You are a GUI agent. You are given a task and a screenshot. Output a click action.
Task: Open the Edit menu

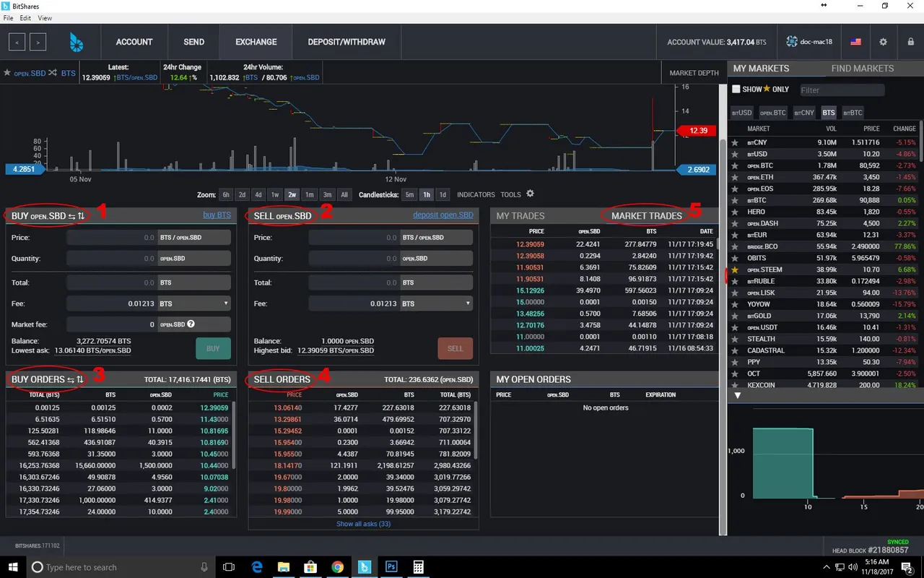25,18
